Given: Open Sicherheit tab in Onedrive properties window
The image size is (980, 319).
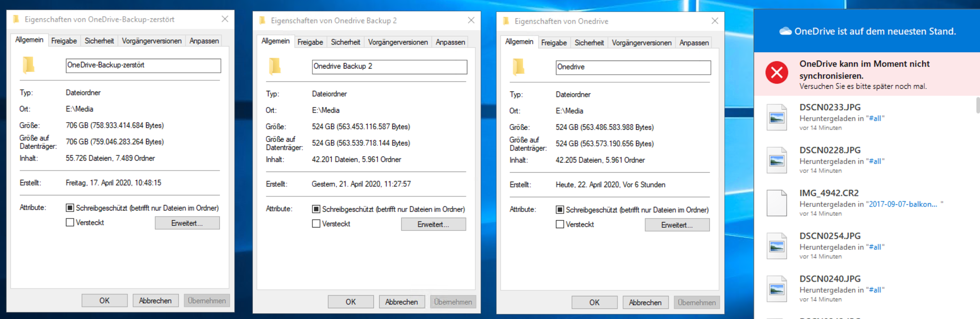Looking at the screenshot, I should 589,43.
